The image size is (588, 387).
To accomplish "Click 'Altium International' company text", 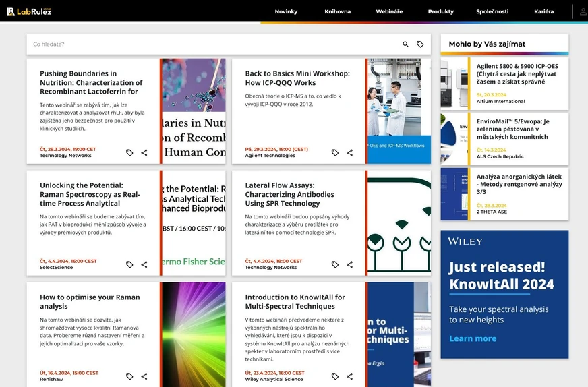I will [500, 101].
